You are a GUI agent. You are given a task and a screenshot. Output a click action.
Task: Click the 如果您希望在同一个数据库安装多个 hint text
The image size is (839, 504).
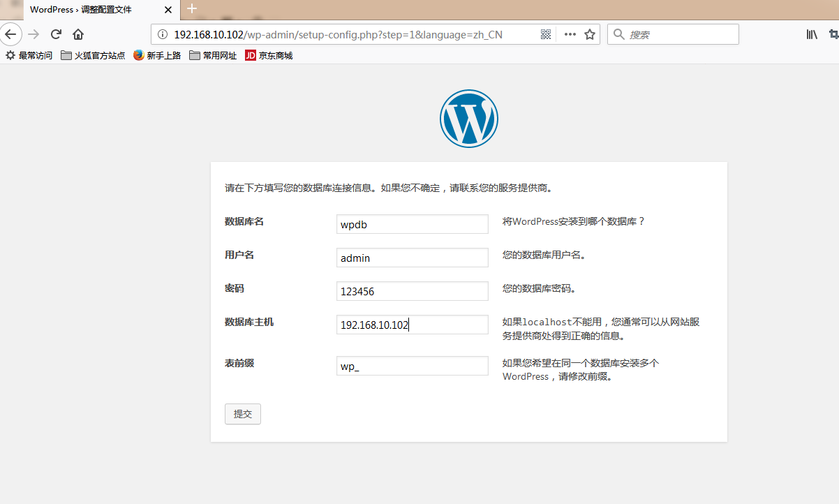click(x=581, y=370)
